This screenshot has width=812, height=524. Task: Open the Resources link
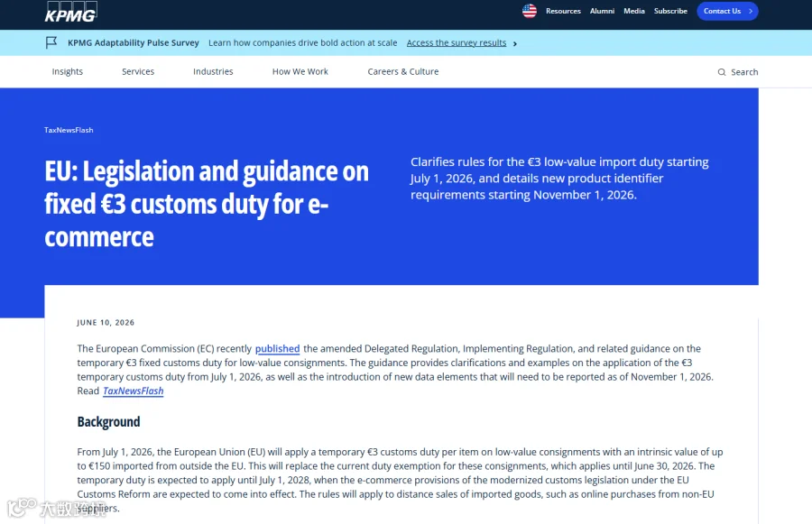tap(563, 11)
